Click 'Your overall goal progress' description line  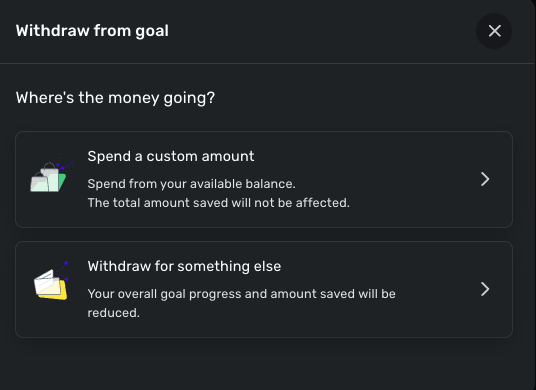pos(241,294)
